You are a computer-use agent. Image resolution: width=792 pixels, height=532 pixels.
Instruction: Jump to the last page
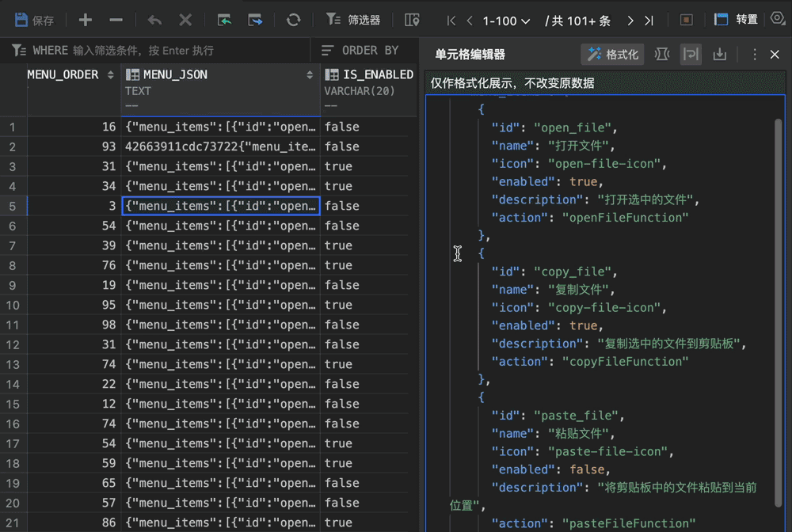[x=649, y=21]
